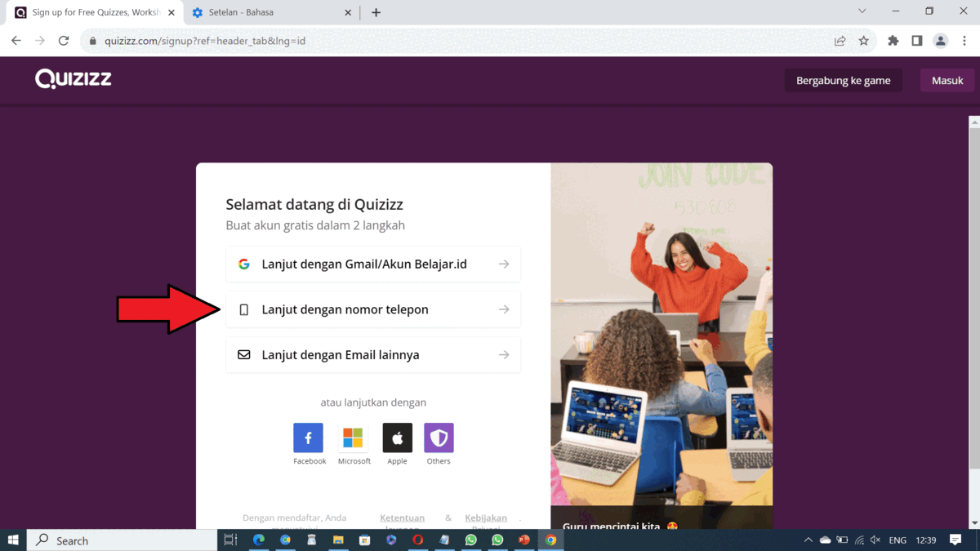Click the taskbar Search box

pyautogui.click(x=122, y=540)
